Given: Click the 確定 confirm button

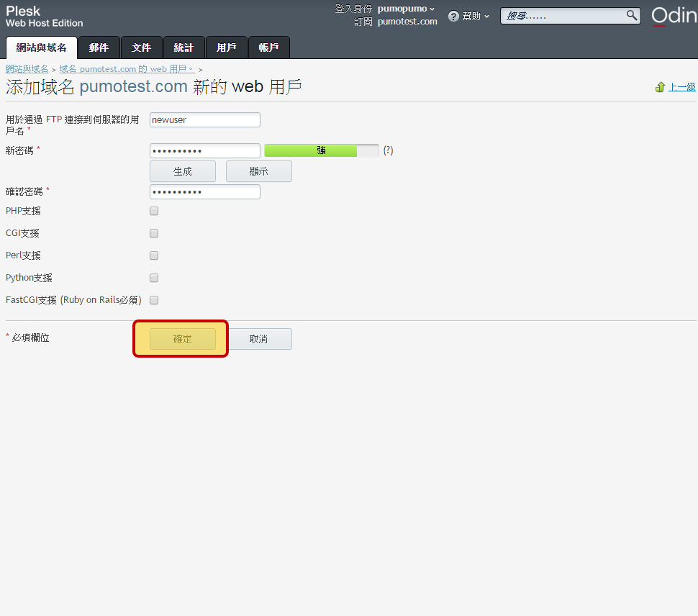Looking at the screenshot, I should pos(183,339).
